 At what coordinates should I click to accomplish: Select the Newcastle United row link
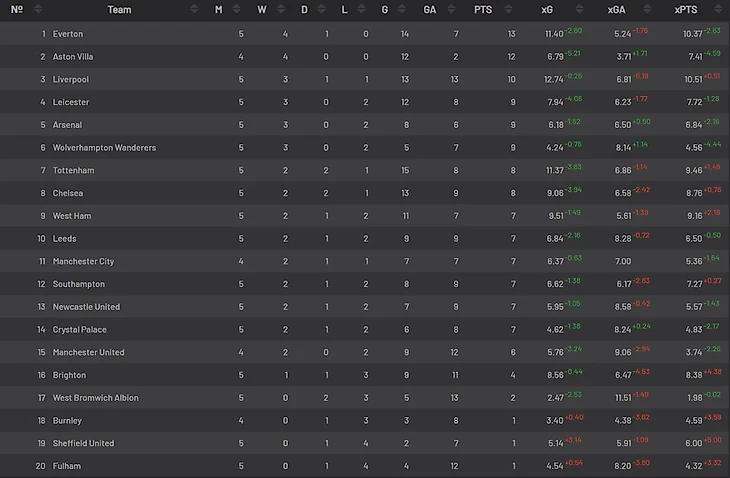86,307
